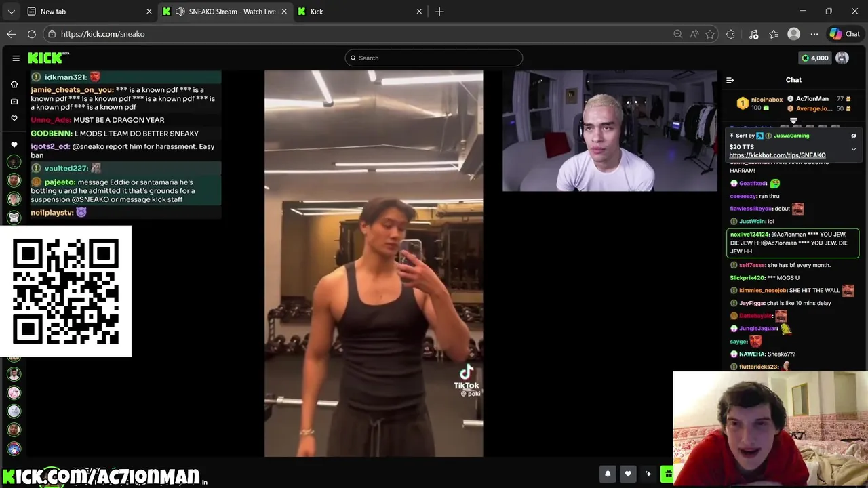View site information lock icon

point(52,34)
